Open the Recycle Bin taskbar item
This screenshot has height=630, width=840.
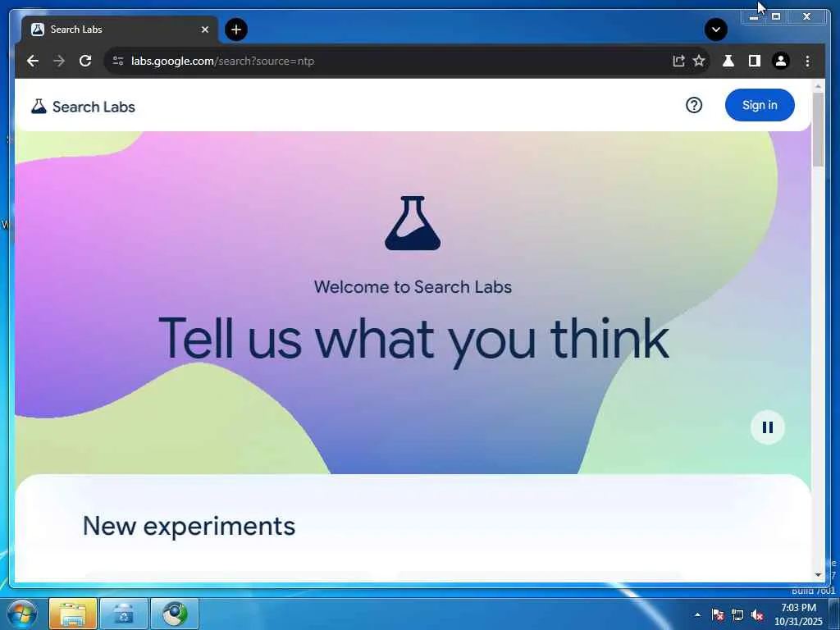(124, 614)
